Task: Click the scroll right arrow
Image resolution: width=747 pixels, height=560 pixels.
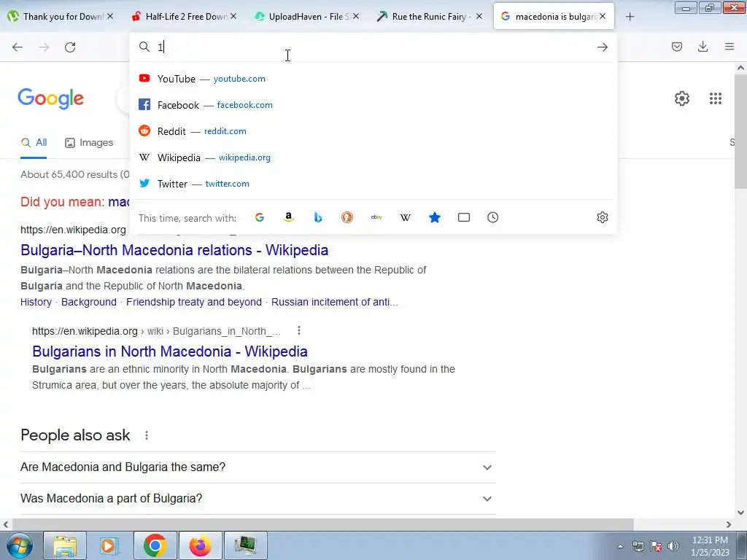Action: click(x=729, y=524)
